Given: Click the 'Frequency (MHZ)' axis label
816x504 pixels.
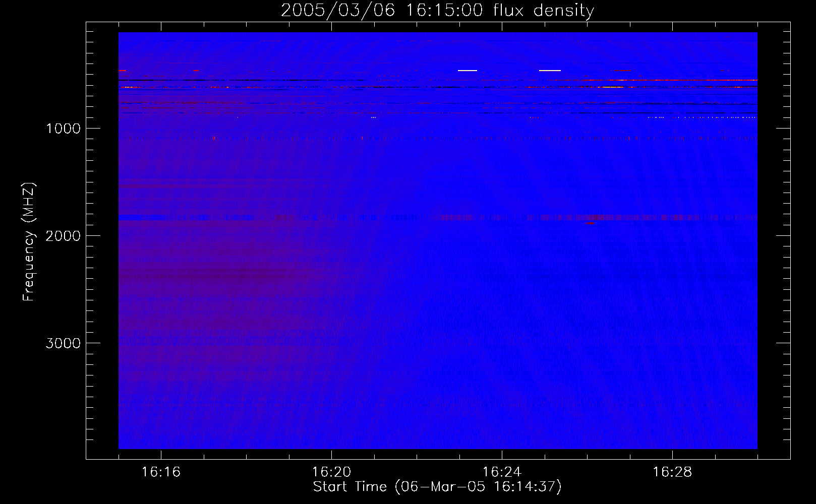Looking at the screenshot, I should (29, 241).
